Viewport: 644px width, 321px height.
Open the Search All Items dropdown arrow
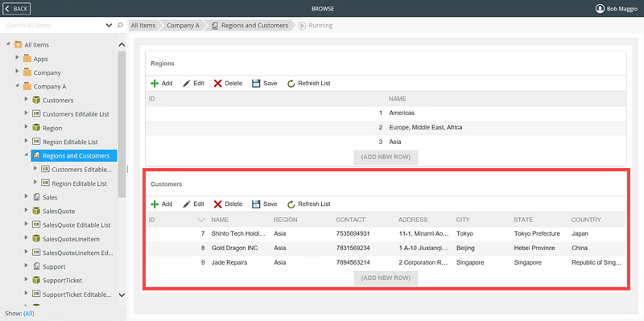point(109,25)
